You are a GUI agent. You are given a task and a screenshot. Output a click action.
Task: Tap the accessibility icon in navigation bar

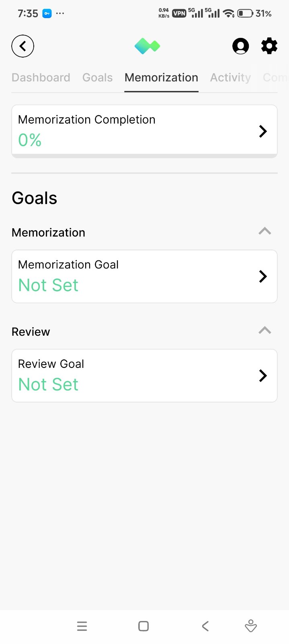point(250,626)
